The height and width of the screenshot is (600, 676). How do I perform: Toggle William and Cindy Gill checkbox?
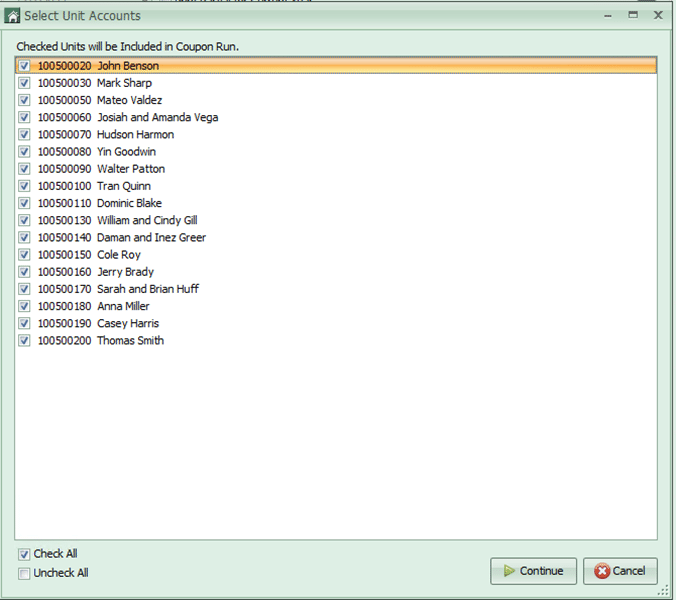[x=24, y=220]
